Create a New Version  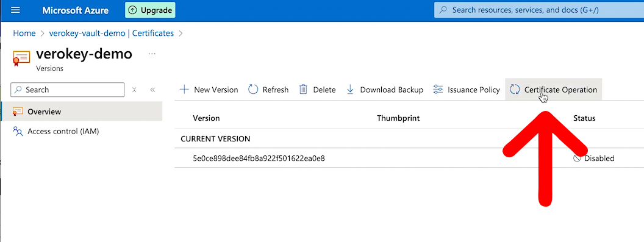point(209,90)
